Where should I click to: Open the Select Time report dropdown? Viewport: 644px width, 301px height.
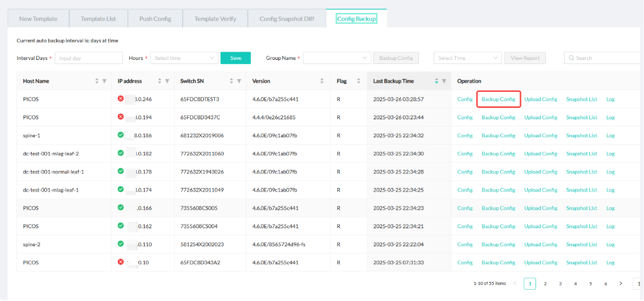point(467,58)
